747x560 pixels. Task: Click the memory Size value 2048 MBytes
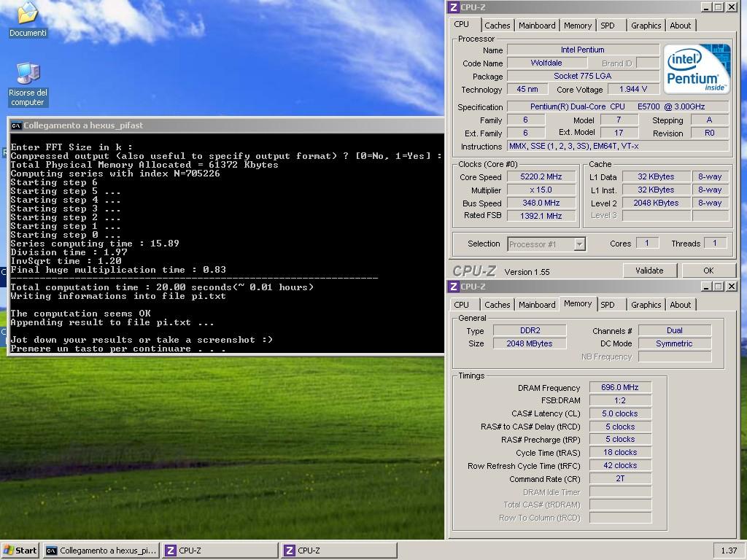pos(530,343)
